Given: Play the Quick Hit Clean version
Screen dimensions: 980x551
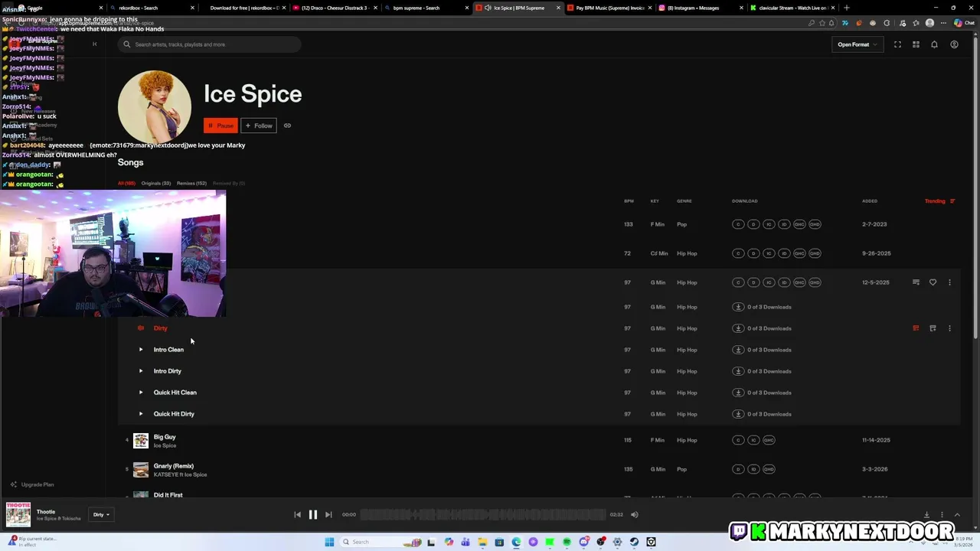Looking at the screenshot, I should point(141,393).
